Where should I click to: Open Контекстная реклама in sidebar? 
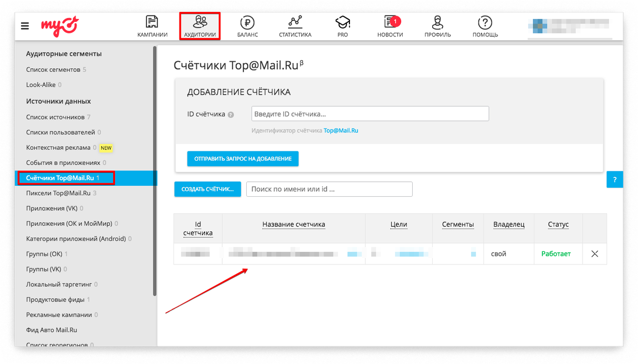pyautogui.click(x=61, y=147)
